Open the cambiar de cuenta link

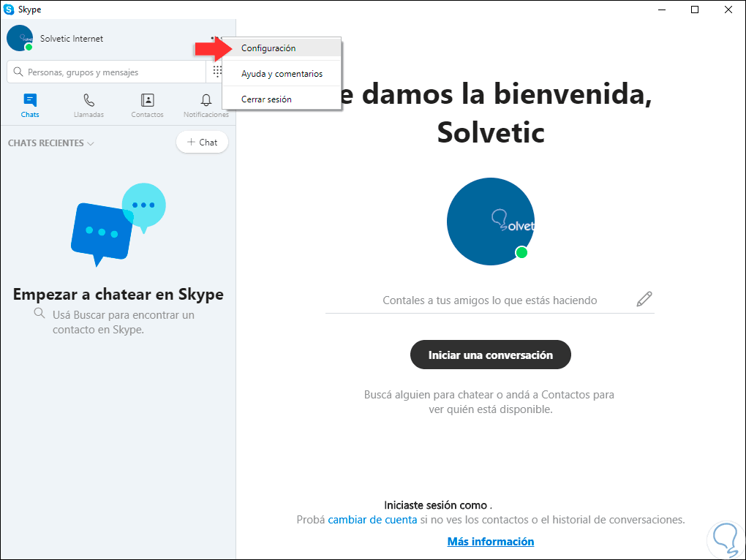tap(372, 520)
